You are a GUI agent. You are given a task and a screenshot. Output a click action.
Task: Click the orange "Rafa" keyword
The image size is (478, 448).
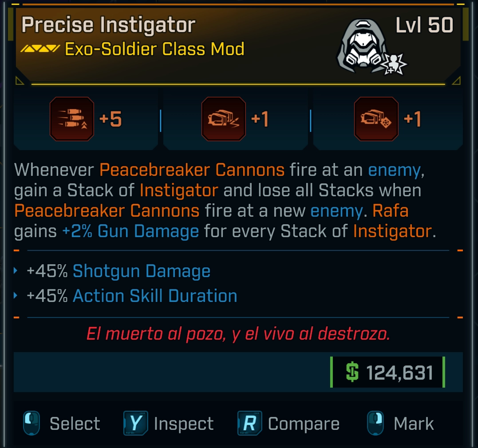(x=391, y=210)
